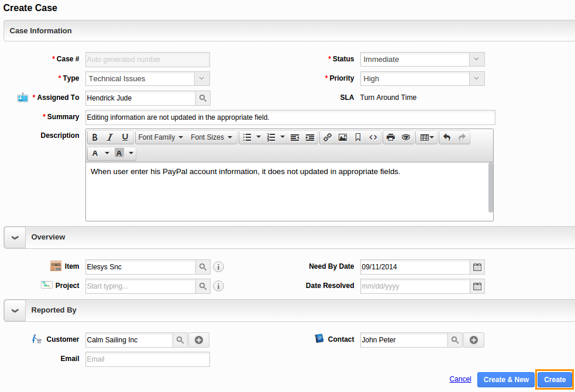Open source code view in the editor
Screen dimensions: 575x392
pyautogui.click(x=373, y=137)
